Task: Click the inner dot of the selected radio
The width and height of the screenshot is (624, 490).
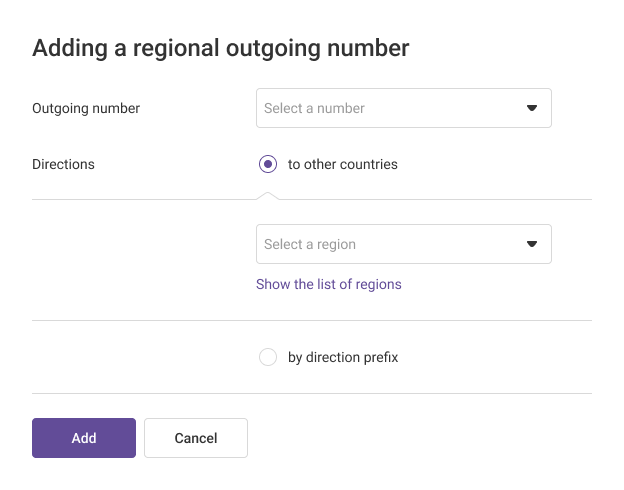Action: (x=267, y=164)
